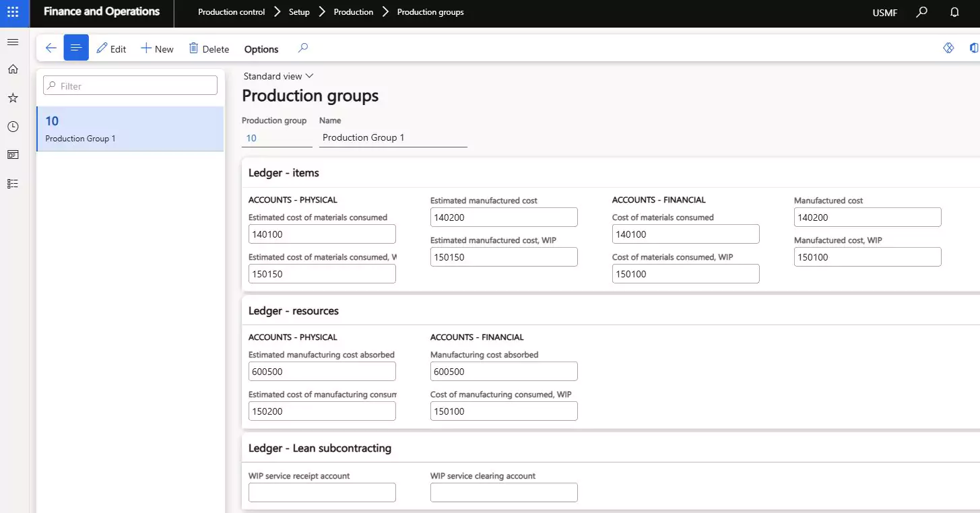
Task: Open Modules list icon in sidebar
Action: coord(13,184)
